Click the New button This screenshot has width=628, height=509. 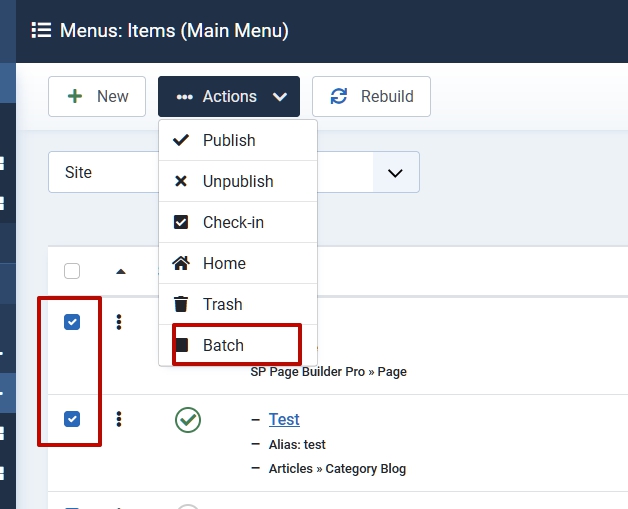click(x=97, y=97)
